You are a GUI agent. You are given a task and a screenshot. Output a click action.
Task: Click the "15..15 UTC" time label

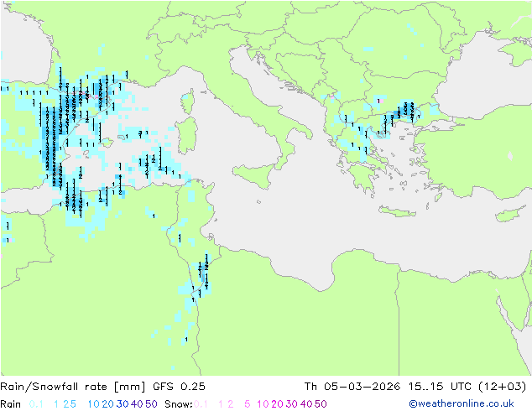pos(440,387)
